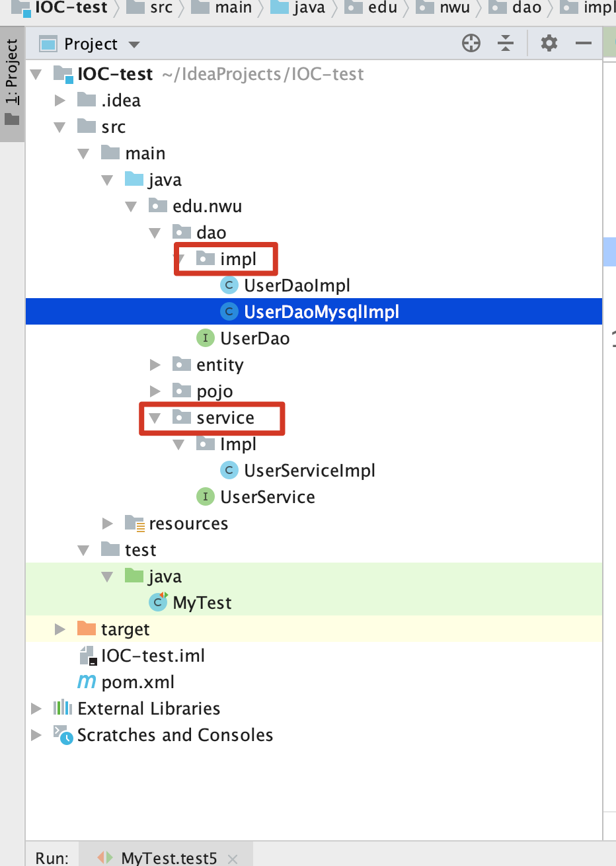Collapse the dao package
This screenshot has width=616, height=866.
click(155, 233)
